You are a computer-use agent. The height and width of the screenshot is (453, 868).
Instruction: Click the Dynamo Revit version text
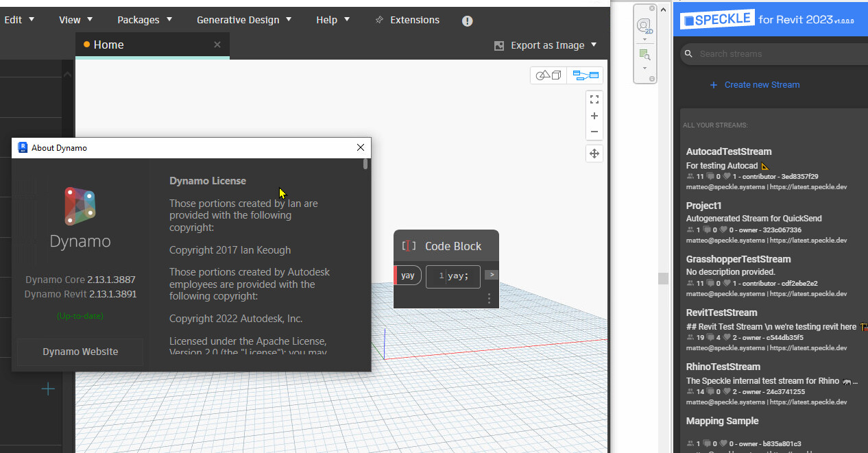80,294
